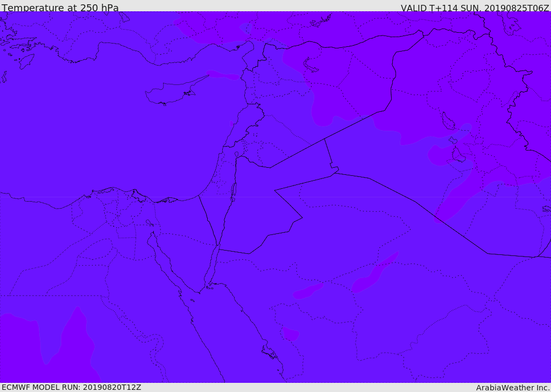The image size is (551, 392).
Task: Click the 'ArabiaWeather Inc' credit text
Action: tap(512, 388)
